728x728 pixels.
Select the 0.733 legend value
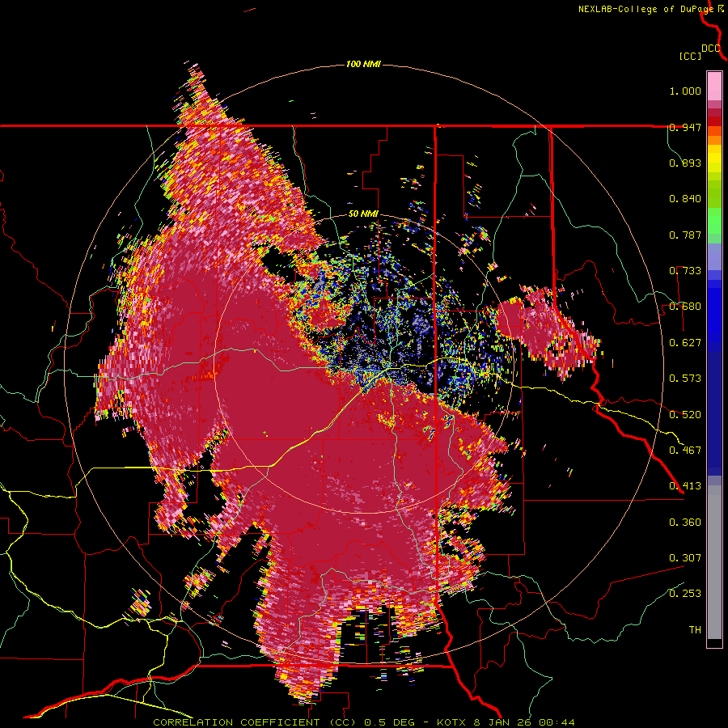pos(685,271)
